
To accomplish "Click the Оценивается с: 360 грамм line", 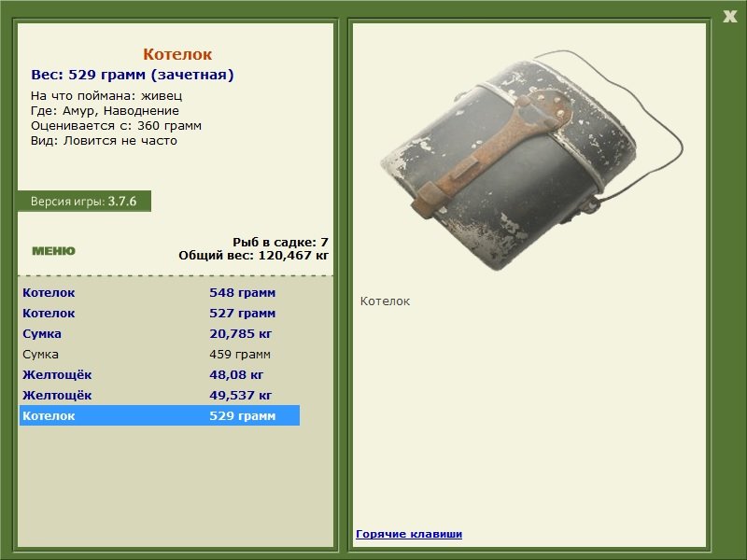I will click(116, 126).
